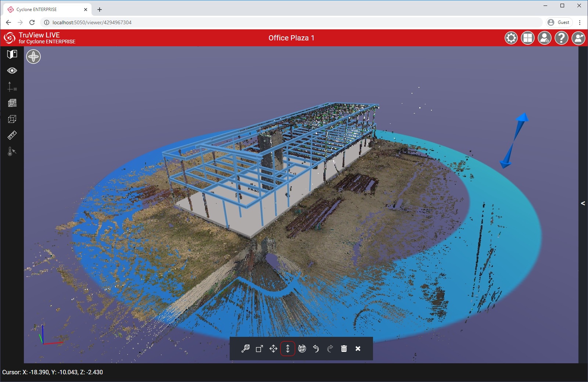Select the ruler measurement tool
The height and width of the screenshot is (382, 588).
(12, 135)
